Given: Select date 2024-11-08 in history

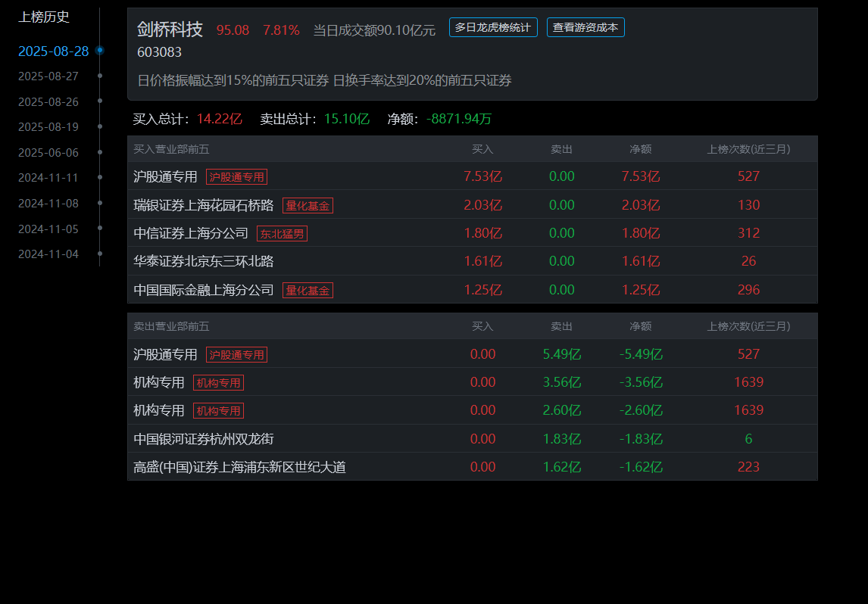Looking at the screenshot, I should [48, 203].
